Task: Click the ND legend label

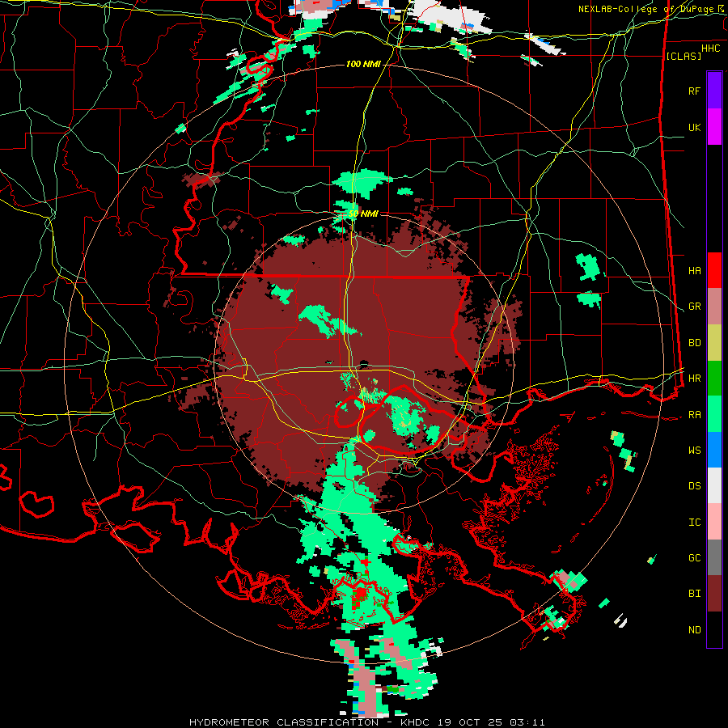Action: [x=694, y=630]
